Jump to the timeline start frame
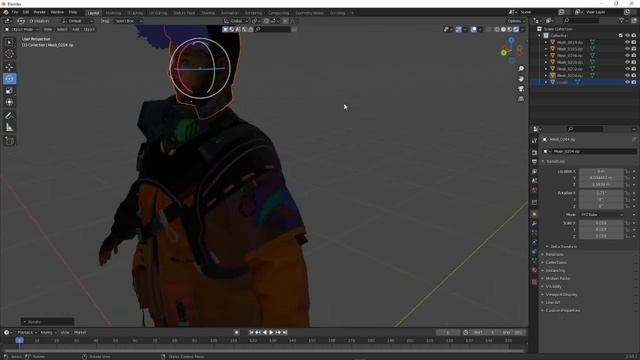This screenshot has width=640, height=360. (251, 333)
